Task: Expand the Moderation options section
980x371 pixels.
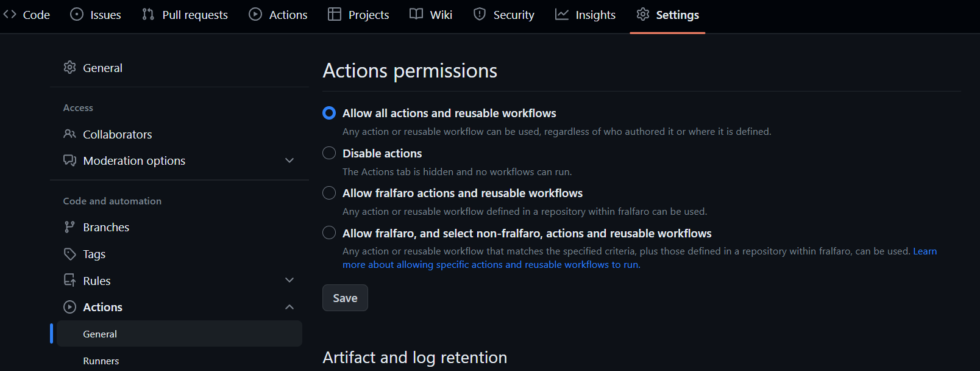Action: [x=289, y=160]
